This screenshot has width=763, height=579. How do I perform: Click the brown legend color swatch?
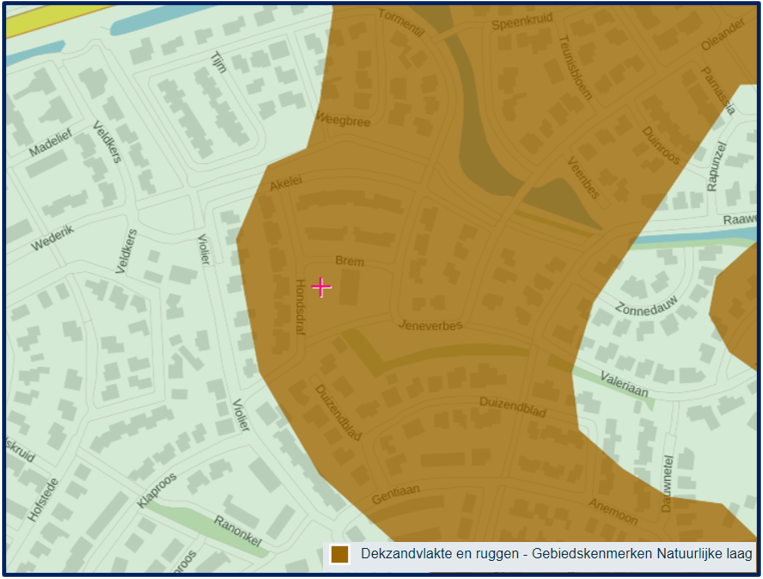coord(340,554)
